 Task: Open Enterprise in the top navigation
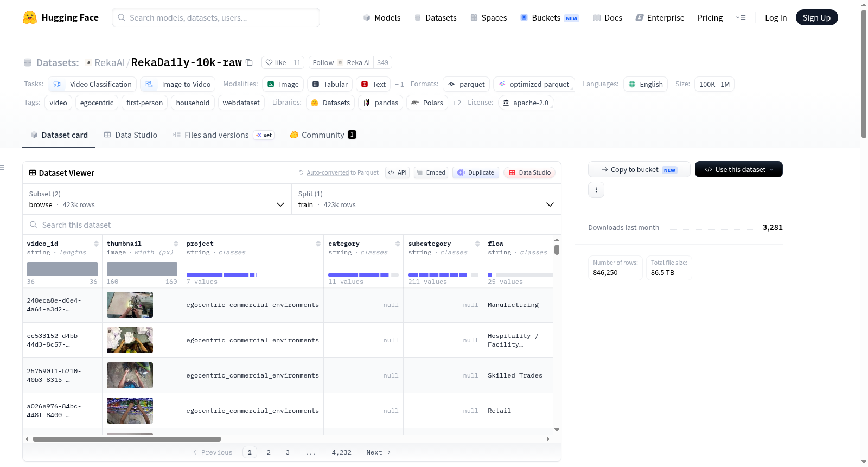pyautogui.click(x=660, y=17)
